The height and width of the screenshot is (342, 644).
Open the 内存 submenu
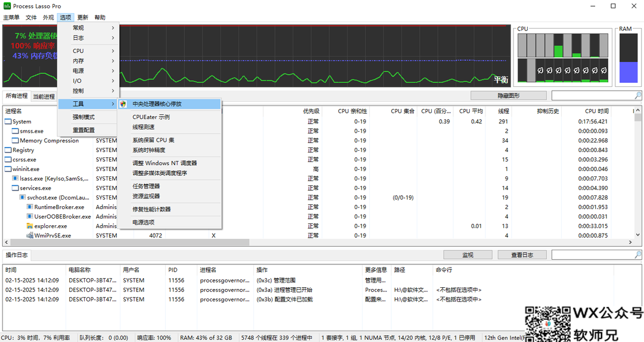89,61
